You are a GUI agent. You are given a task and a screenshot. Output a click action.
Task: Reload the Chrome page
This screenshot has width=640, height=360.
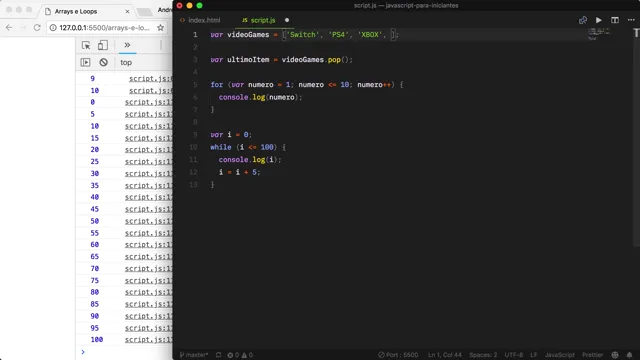click(37, 27)
